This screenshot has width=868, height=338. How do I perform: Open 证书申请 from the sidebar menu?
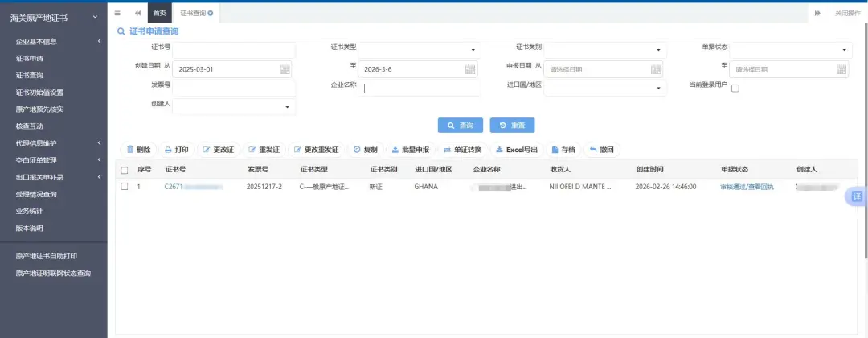pyautogui.click(x=30, y=58)
